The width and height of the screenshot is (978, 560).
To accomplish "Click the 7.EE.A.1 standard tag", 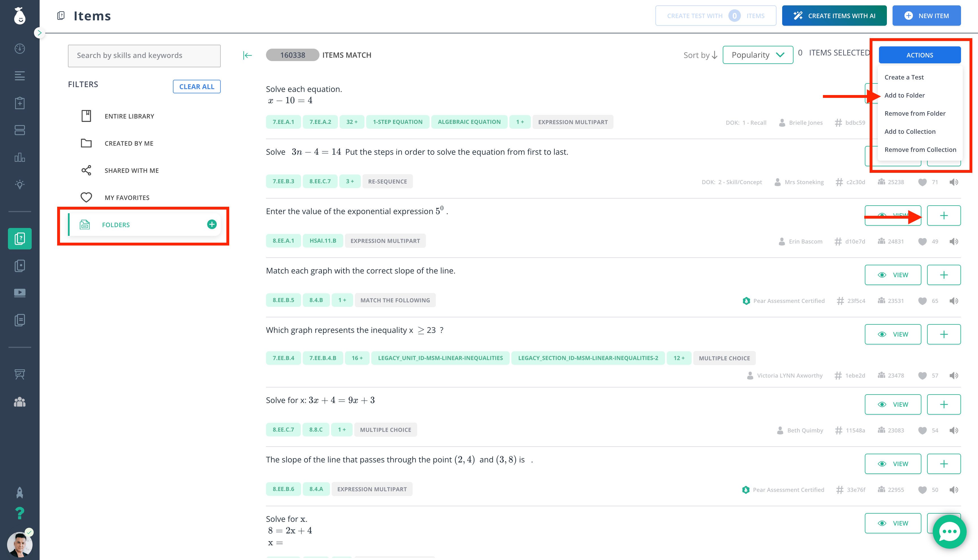I will 283,122.
